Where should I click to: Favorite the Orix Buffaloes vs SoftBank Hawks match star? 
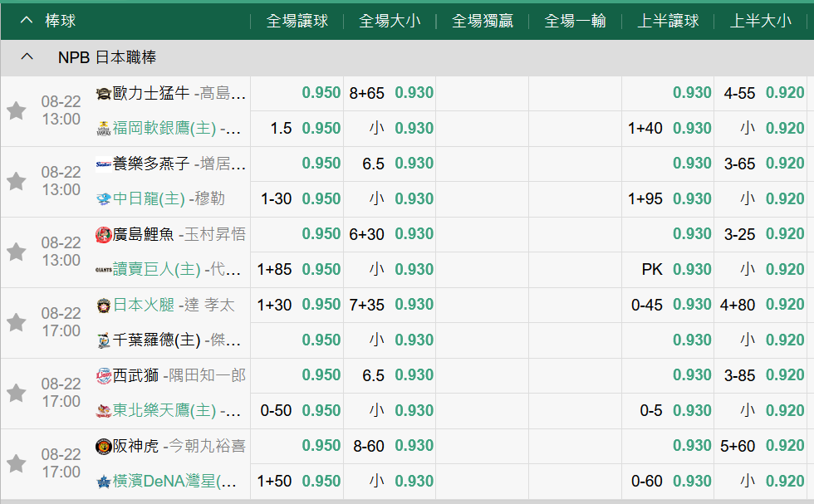point(16,110)
